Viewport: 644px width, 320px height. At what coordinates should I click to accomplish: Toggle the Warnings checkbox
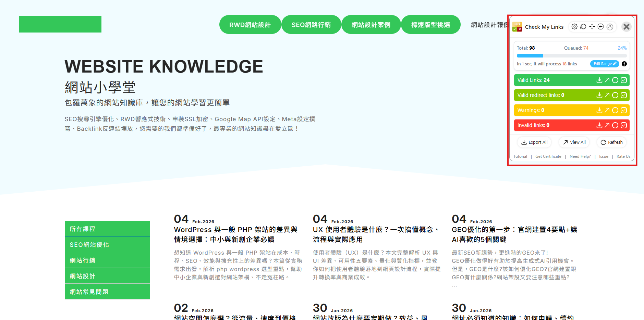tap(624, 110)
